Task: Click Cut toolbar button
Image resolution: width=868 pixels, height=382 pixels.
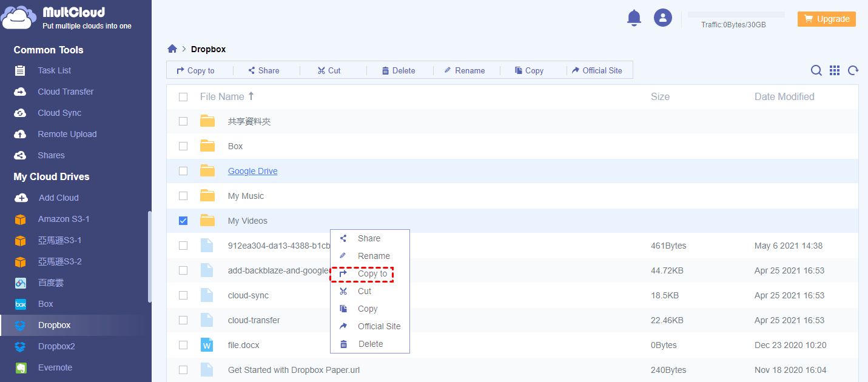Action: 329,70
